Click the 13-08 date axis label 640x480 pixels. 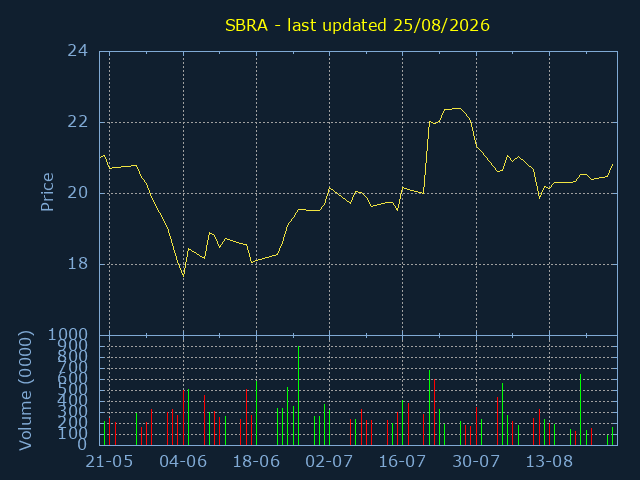click(549, 462)
